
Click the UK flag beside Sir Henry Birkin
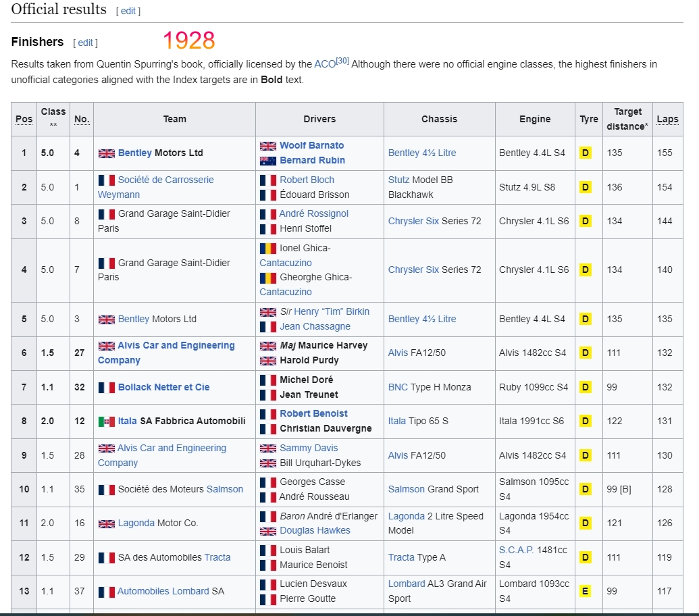pyautogui.click(x=268, y=312)
